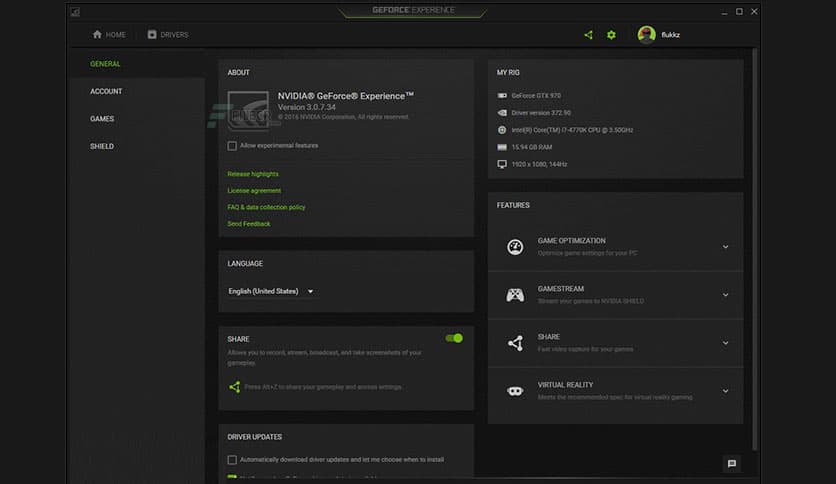Click the vertical scrollbar on the right
The height and width of the screenshot is (484, 836).
(x=754, y=249)
